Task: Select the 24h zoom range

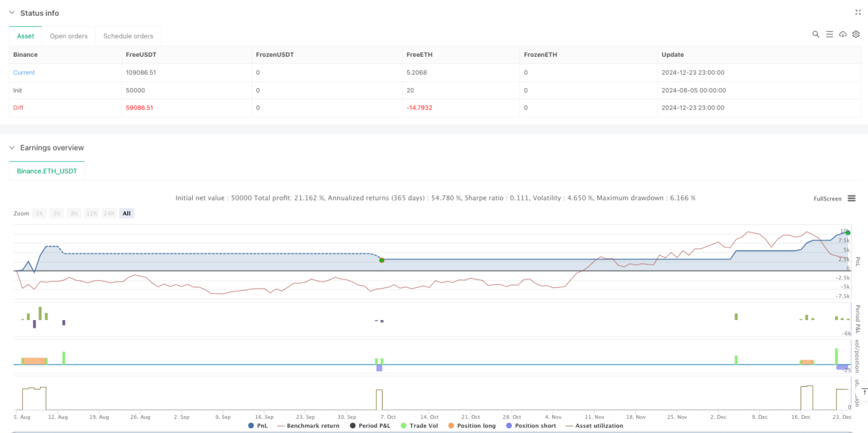Action: [x=108, y=213]
